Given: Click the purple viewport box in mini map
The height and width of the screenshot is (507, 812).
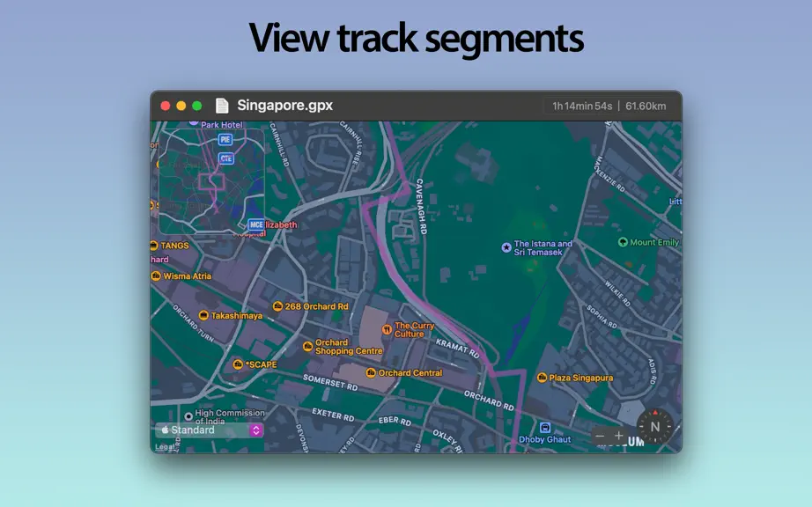Looking at the screenshot, I should tap(211, 182).
